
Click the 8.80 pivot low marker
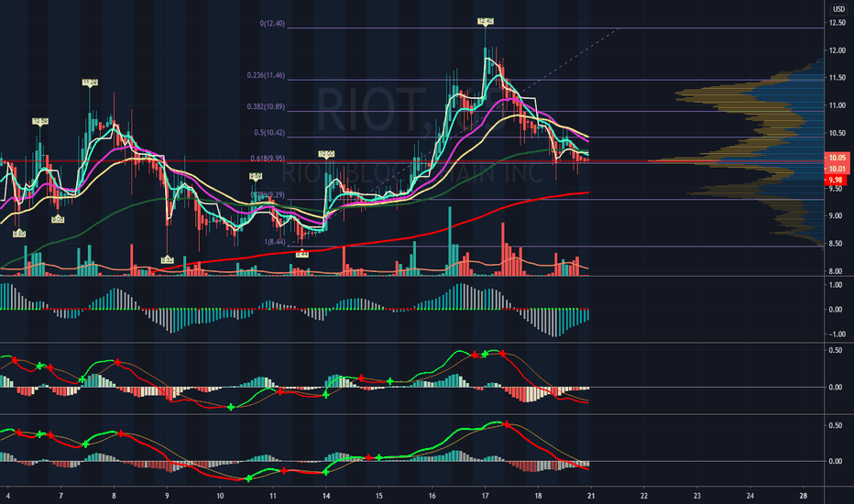pos(19,233)
